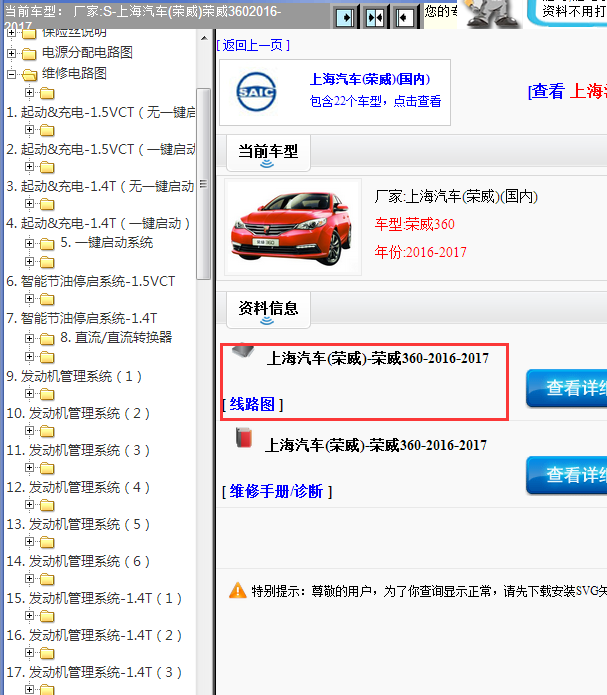
Task: Select 8. 直流/直流转换器 tree entry
Action: pyautogui.click(x=116, y=337)
